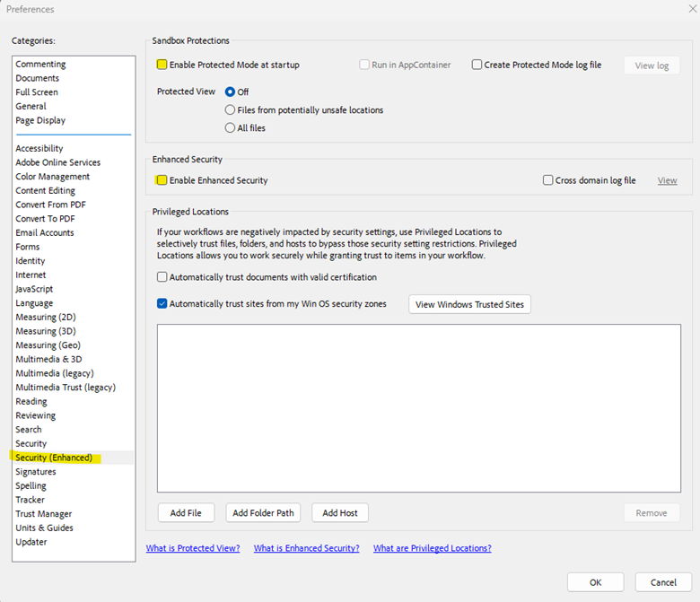Screen dimensions: 700x602
Task: Check Automatically trust documents with valid certification
Action: (x=162, y=277)
